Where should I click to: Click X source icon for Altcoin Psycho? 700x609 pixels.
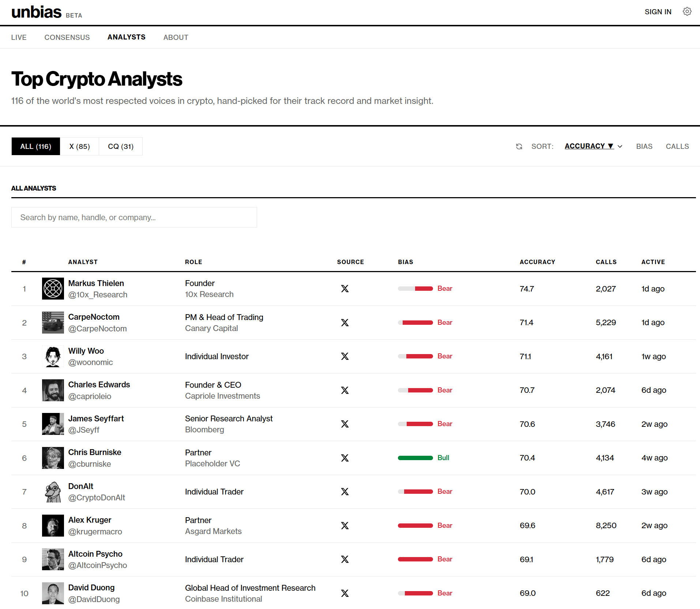coord(345,559)
